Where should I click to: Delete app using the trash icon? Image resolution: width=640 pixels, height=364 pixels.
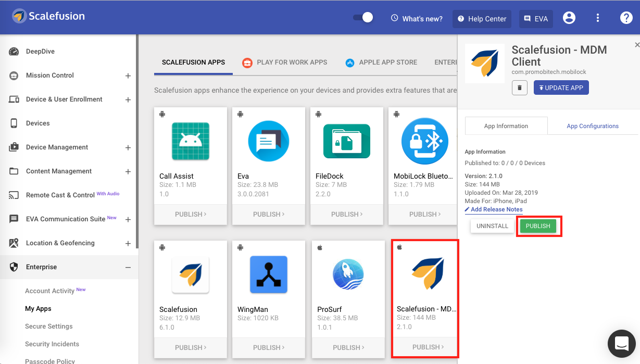tap(520, 87)
